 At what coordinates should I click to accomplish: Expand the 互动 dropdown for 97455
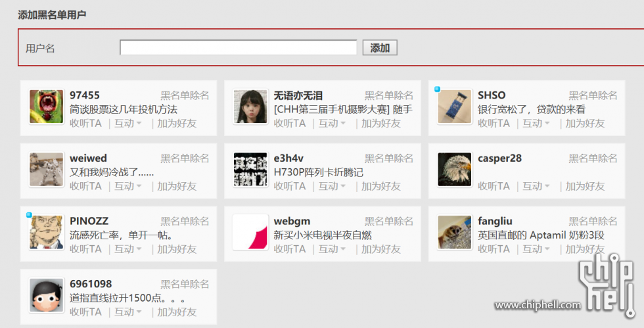127,124
